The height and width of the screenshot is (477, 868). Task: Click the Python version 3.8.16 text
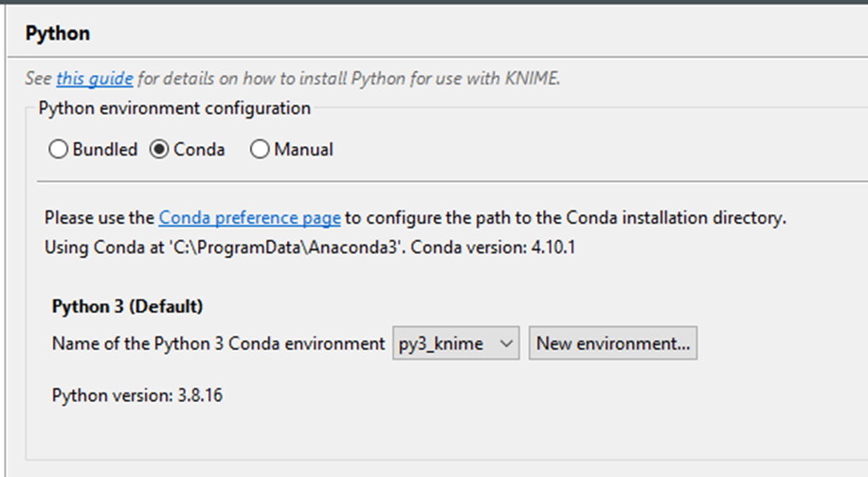click(137, 394)
